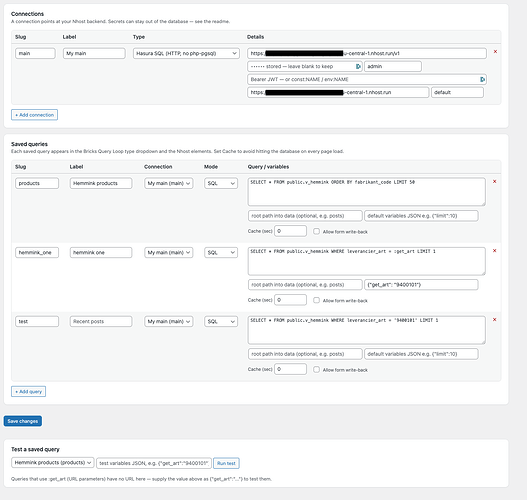The width and height of the screenshot is (527, 500).
Task: Focus the connection slug field 'main'
Action: pos(35,53)
